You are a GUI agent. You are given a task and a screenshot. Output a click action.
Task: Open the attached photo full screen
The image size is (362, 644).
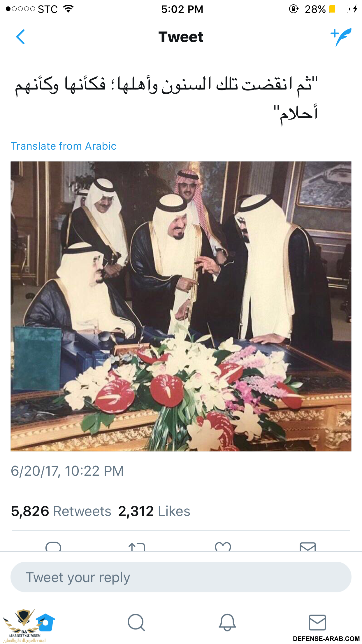coord(181,306)
